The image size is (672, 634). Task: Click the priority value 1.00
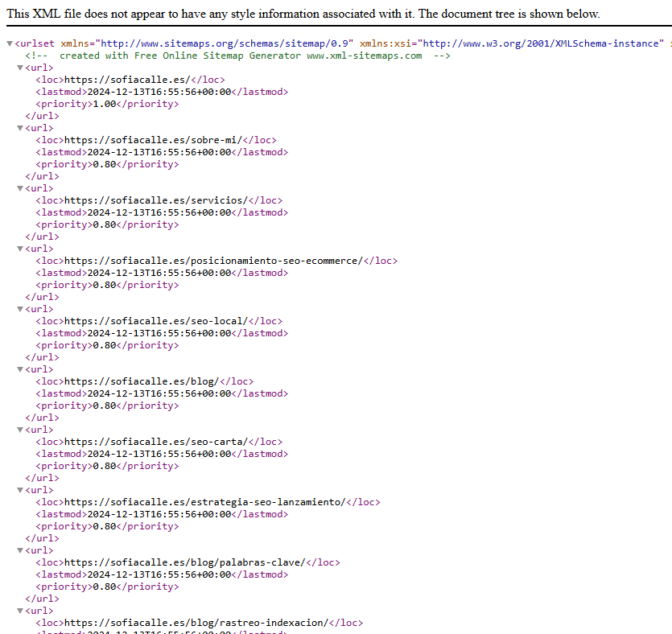pyautogui.click(x=104, y=104)
